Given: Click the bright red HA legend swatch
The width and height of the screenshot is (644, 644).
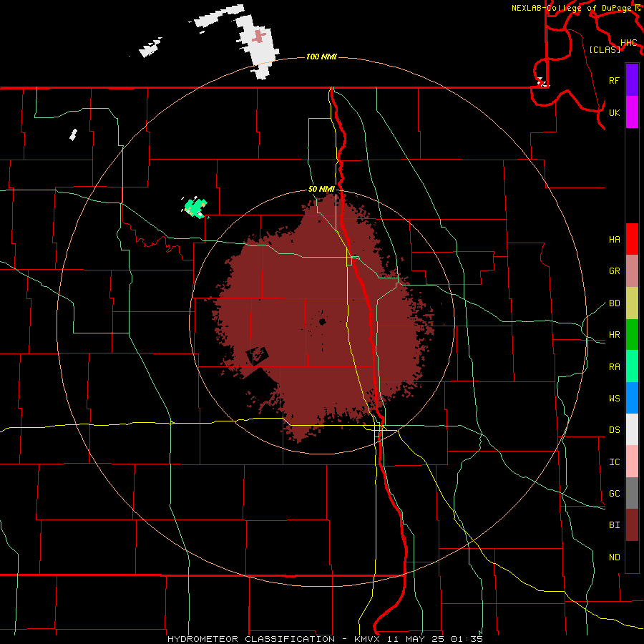Looking at the screenshot, I should coord(632,239).
